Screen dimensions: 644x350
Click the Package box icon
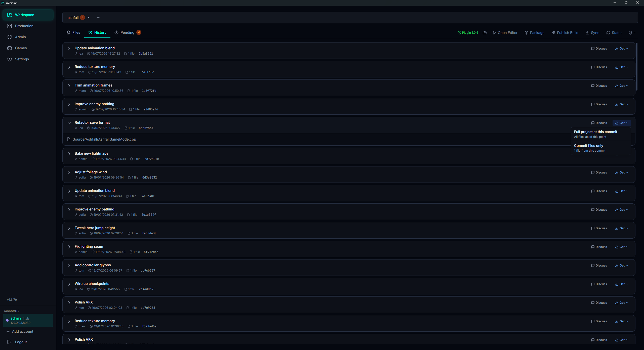[527, 33]
